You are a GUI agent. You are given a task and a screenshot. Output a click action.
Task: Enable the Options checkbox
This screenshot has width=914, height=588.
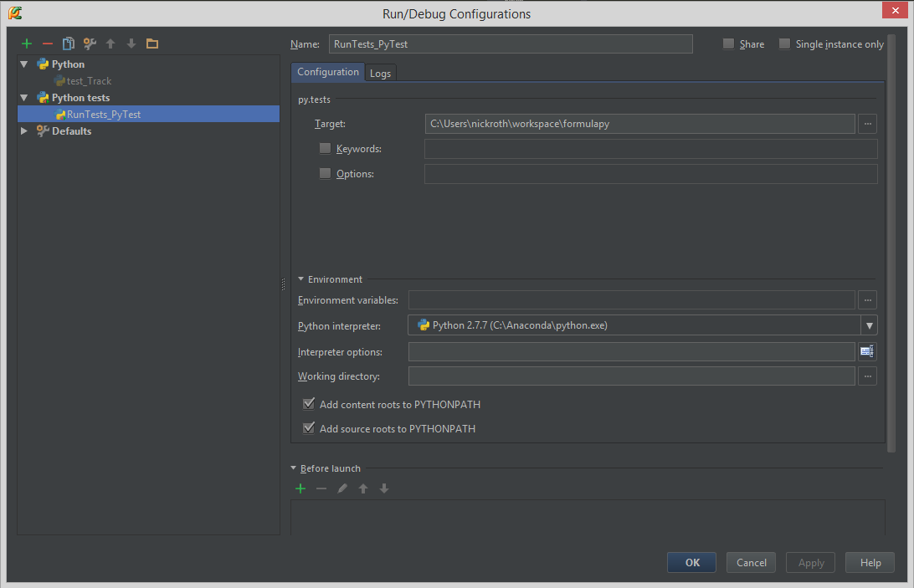click(326, 174)
